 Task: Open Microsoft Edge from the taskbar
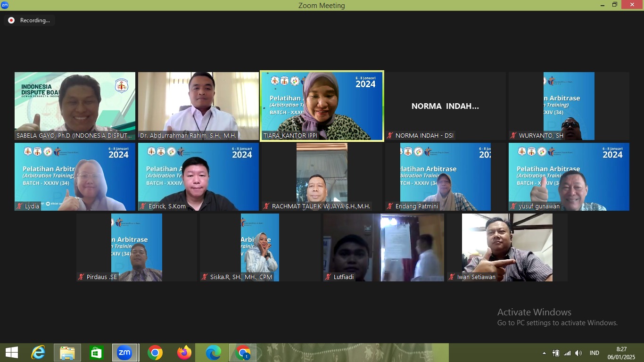click(214, 353)
